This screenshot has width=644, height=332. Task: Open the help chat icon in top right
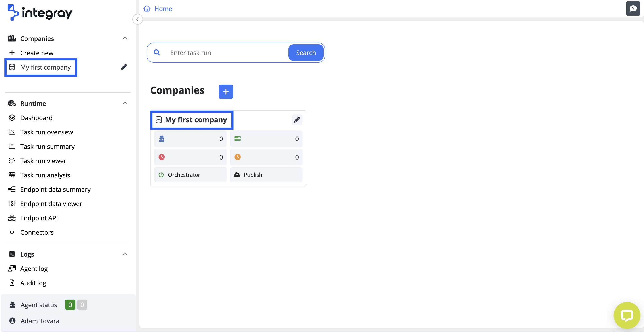633,9
